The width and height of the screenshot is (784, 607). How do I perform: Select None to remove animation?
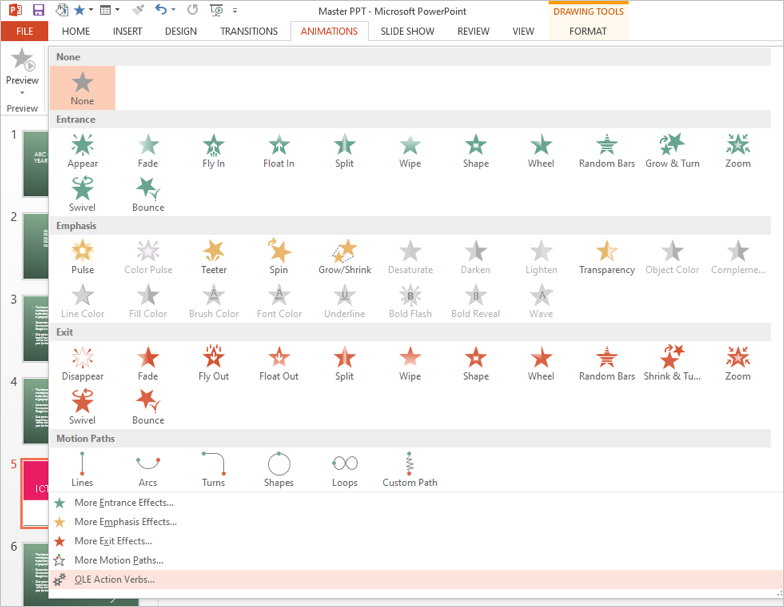pyautogui.click(x=83, y=88)
